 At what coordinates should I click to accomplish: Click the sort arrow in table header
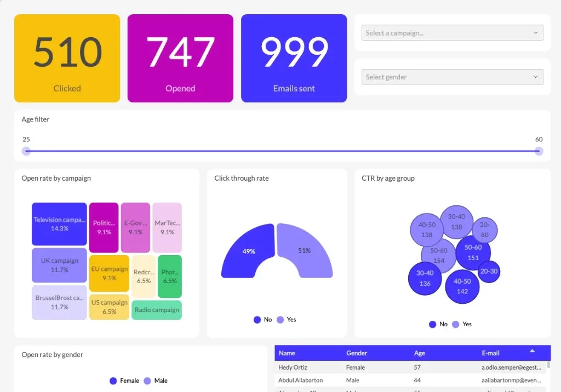coord(532,351)
